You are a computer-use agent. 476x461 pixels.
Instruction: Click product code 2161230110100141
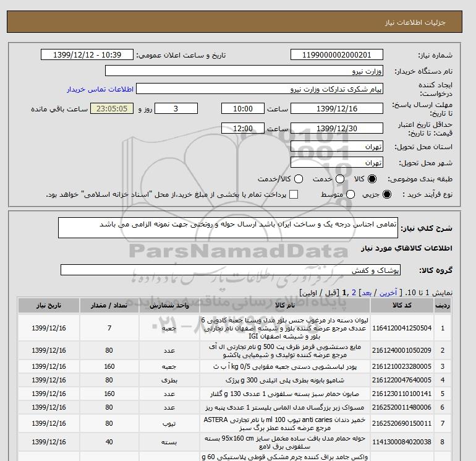[402, 394]
